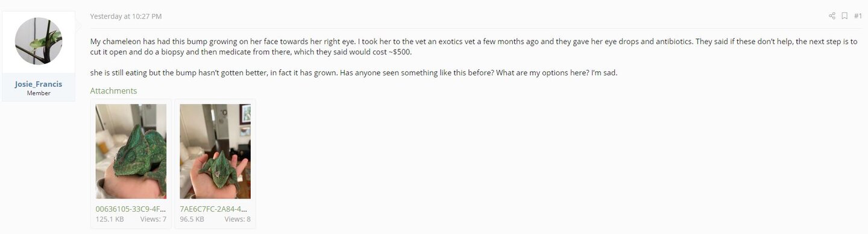Screen dimensions: 868x234
Task: Click the 125.1 KB file size label
Action: pos(110,219)
